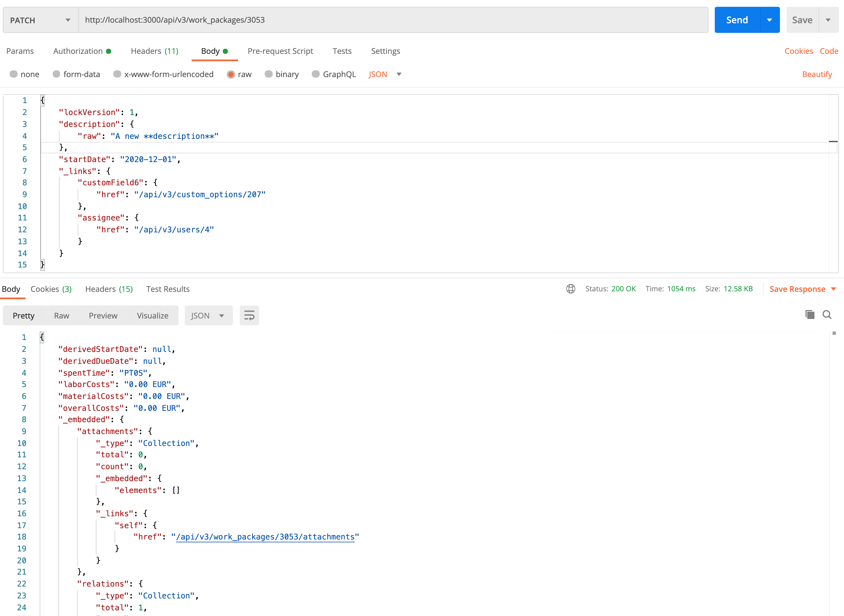The height and width of the screenshot is (616, 844).
Task: Switch to the Tests tab
Action: coord(342,50)
